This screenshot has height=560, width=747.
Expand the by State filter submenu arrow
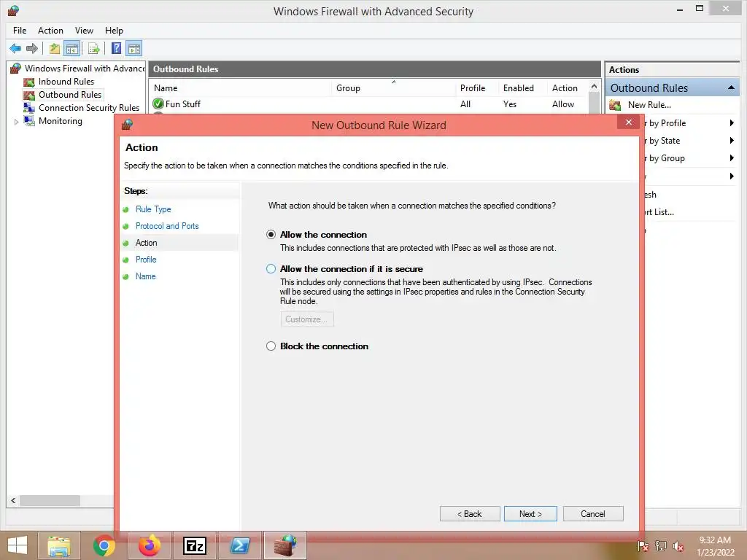pyautogui.click(x=732, y=141)
